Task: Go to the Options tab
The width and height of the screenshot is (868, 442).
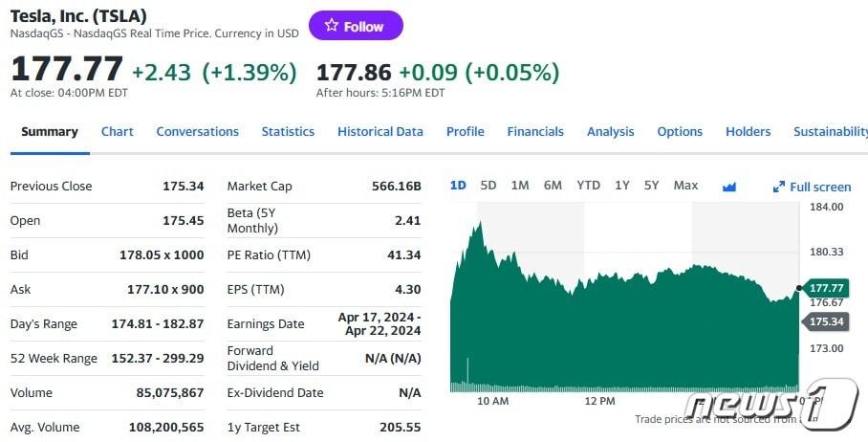Action: coord(680,132)
